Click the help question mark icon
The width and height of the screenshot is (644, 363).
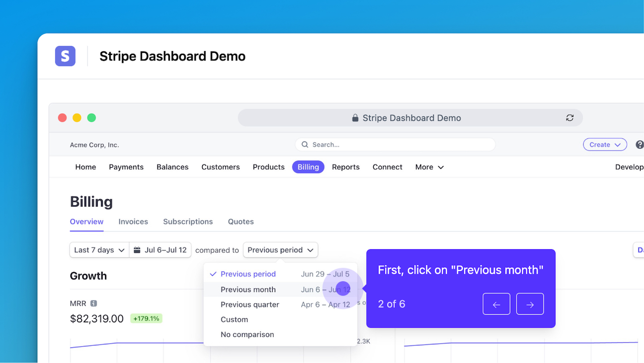[640, 144]
